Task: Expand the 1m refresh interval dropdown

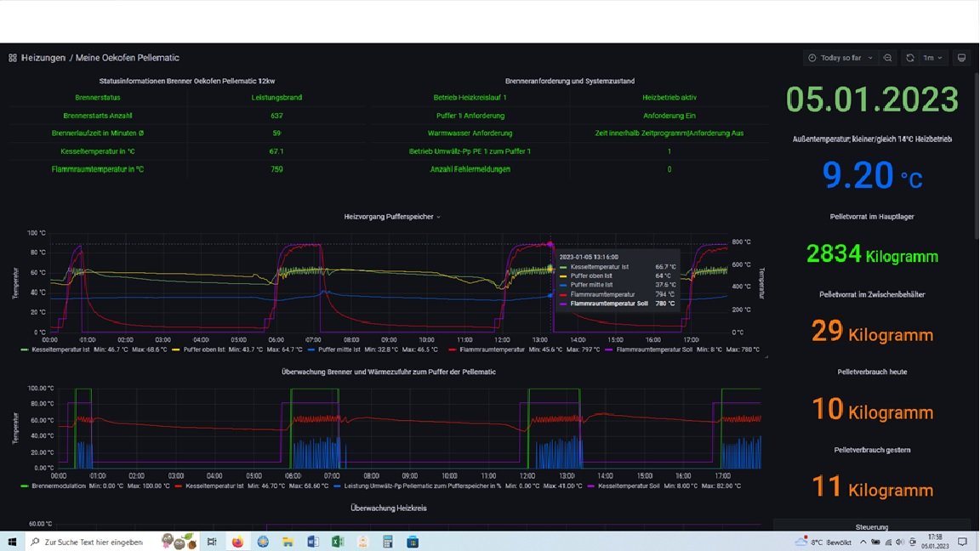Action: coord(933,58)
